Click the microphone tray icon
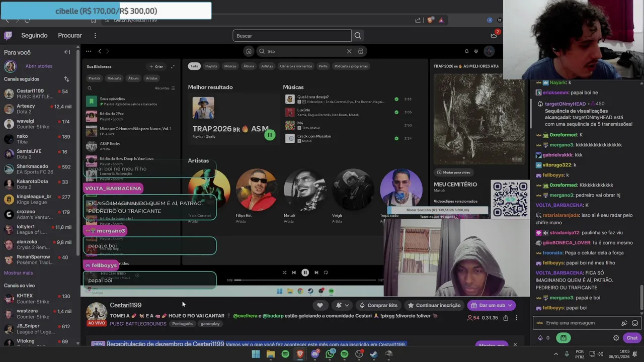 pyautogui.click(x=567, y=354)
